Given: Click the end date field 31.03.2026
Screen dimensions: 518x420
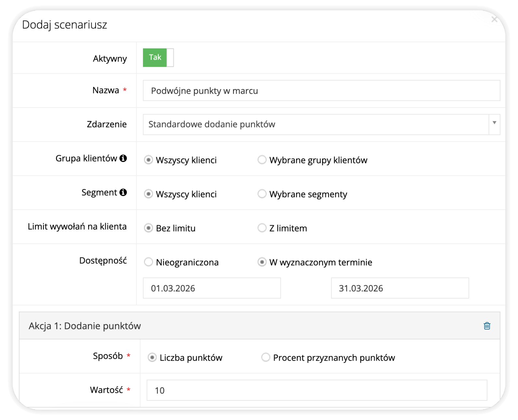Looking at the screenshot, I should click(x=400, y=288).
